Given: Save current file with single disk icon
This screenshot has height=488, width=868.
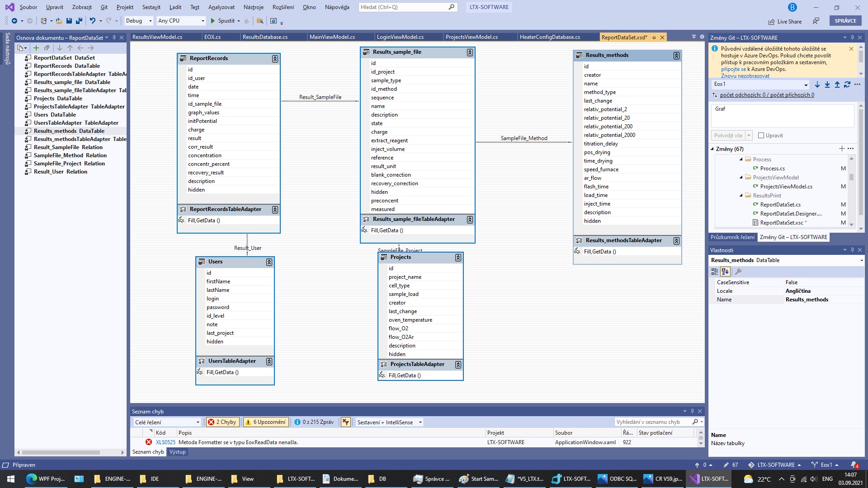Looking at the screenshot, I should tap(69, 21).
